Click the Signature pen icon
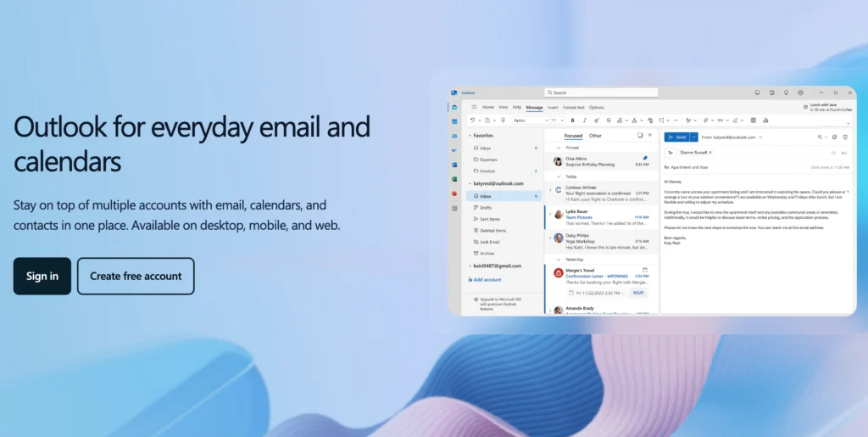 pyautogui.click(x=735, y=120)
